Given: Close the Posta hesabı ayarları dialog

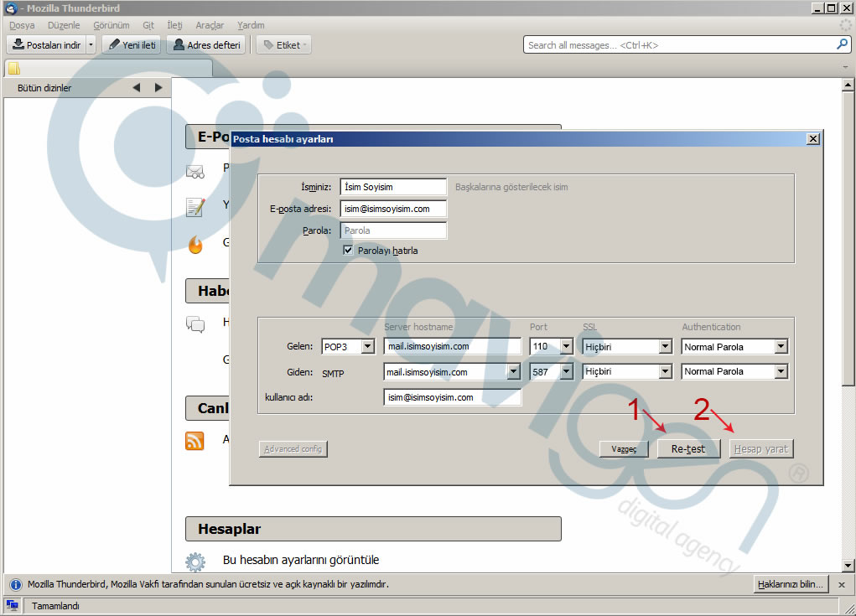Looking at the screenshot, I should [x=813, y=138].
